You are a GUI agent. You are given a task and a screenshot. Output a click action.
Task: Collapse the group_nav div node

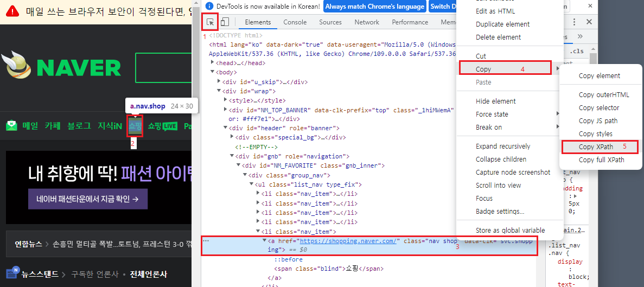245,175
